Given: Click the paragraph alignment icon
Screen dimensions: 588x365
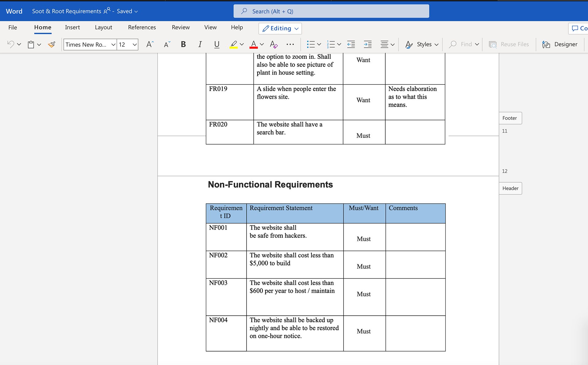Looking at the screenshot, I should 384,44.
